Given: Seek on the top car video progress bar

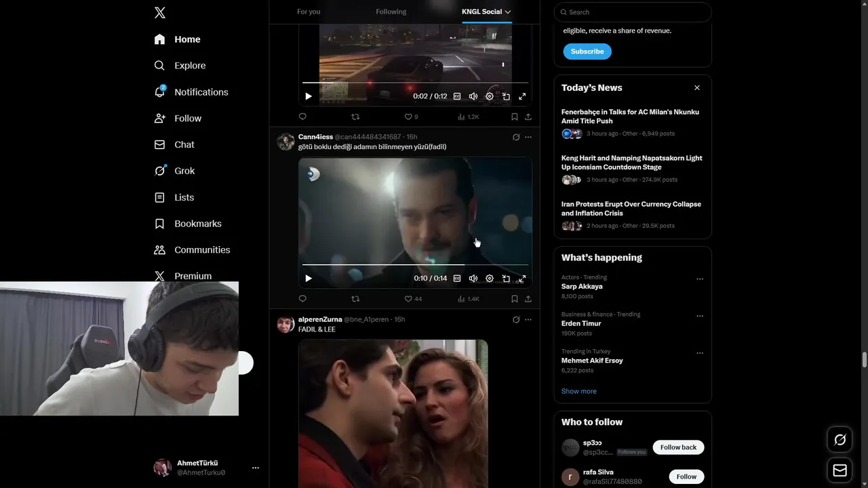Looking at the screenshot, I should pyautogui.click(x=415, y=83).
